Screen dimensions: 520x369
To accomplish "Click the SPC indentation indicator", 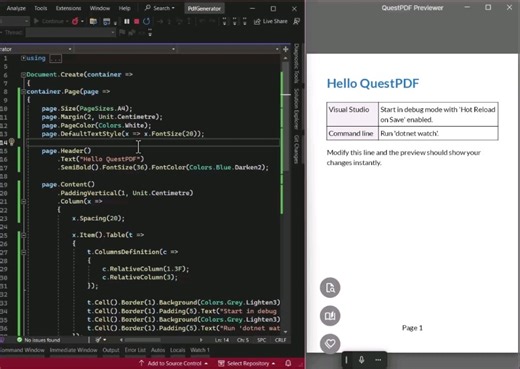I will tap(262, 340).
